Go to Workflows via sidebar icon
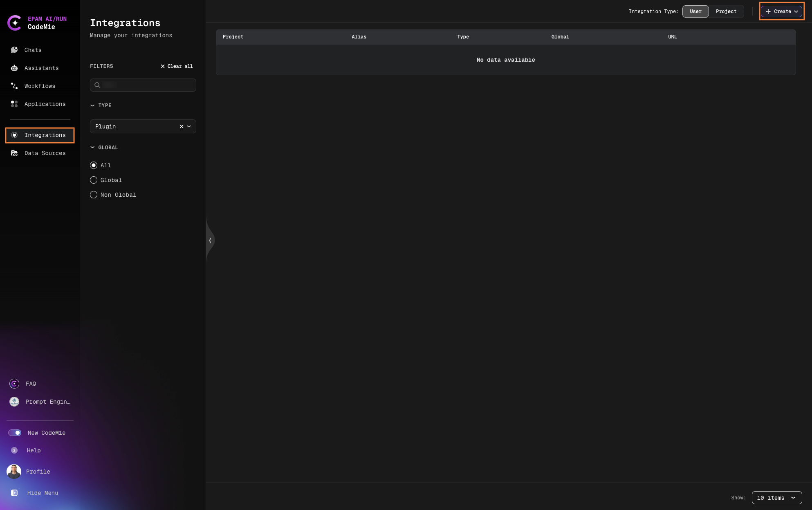 (x=14, y=86)
